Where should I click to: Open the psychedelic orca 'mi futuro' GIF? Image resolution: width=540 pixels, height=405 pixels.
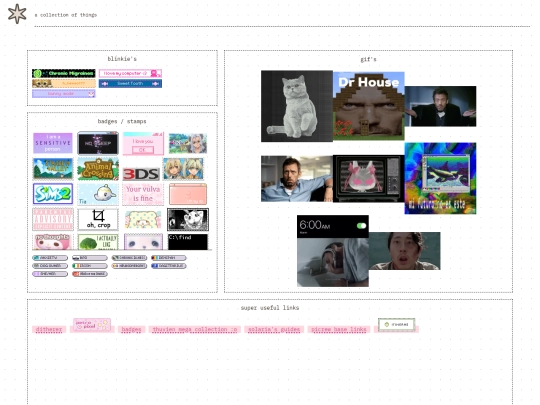click(440, 178)
